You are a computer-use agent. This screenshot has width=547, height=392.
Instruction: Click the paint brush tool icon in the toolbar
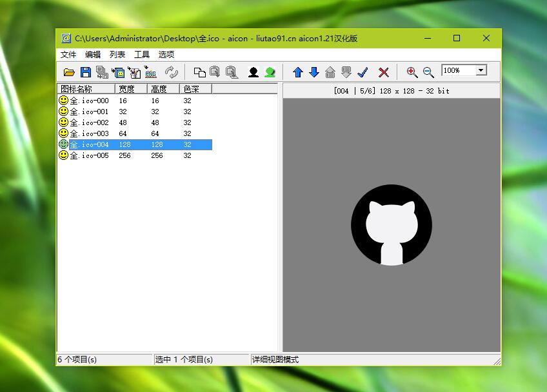point(134,72)
